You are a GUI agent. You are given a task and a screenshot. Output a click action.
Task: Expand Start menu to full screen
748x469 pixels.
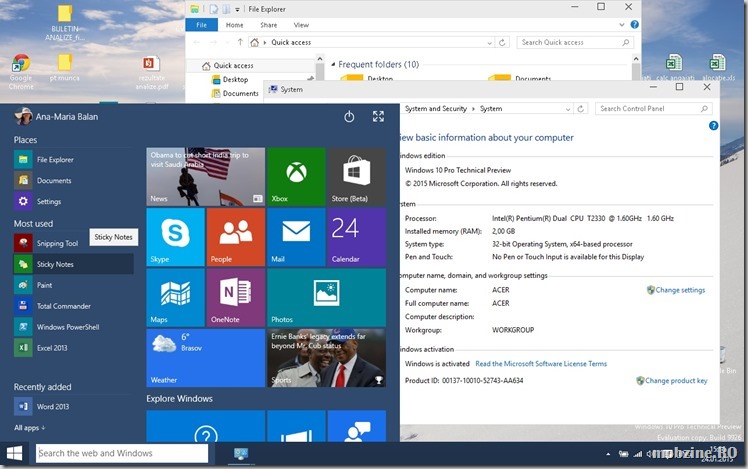(378, 116)
